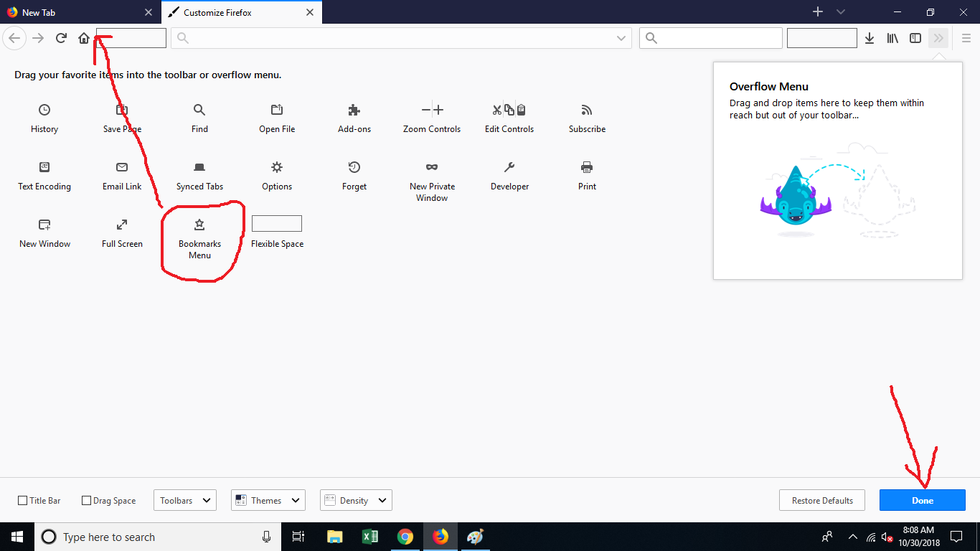Click the Back arrow button

click(x=15, y=38)
